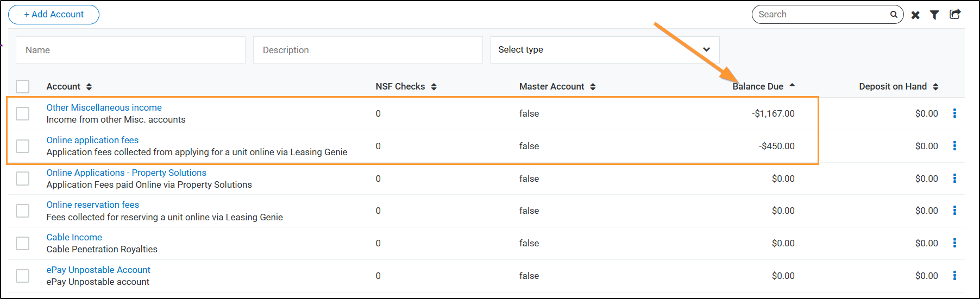The height and width of the screenshot is (299, 980).
Task: Clear the search with the X icon
Action: (x=915, y=15)
